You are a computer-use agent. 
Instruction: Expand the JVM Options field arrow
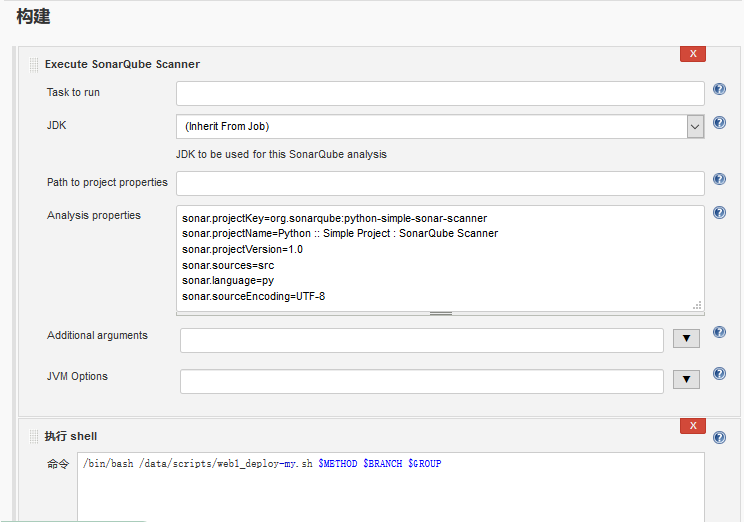point(686,380)
